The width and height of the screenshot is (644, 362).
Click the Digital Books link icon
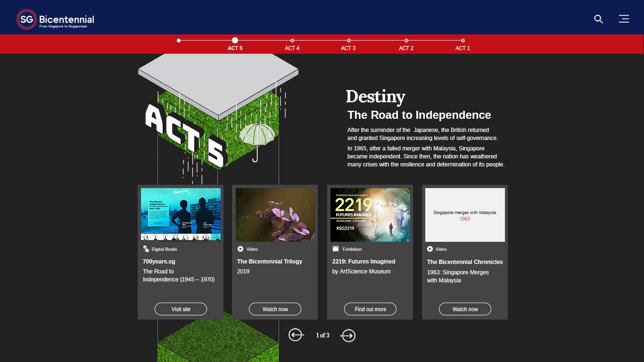pos(146,249)
